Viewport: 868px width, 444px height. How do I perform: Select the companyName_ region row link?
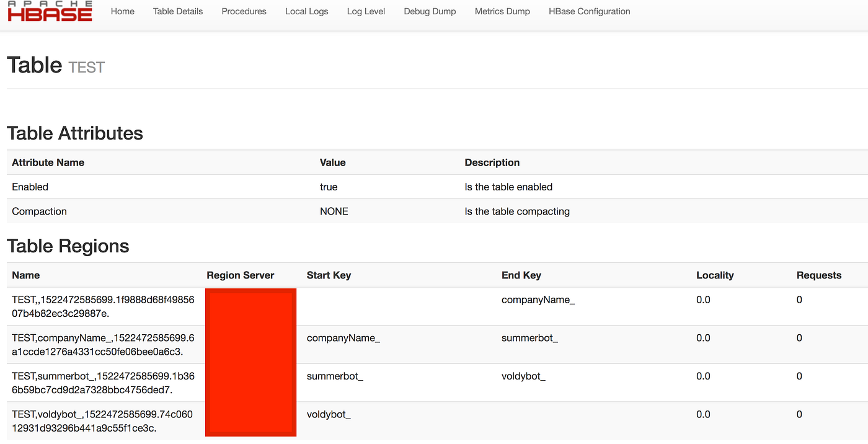coord(102,345)
